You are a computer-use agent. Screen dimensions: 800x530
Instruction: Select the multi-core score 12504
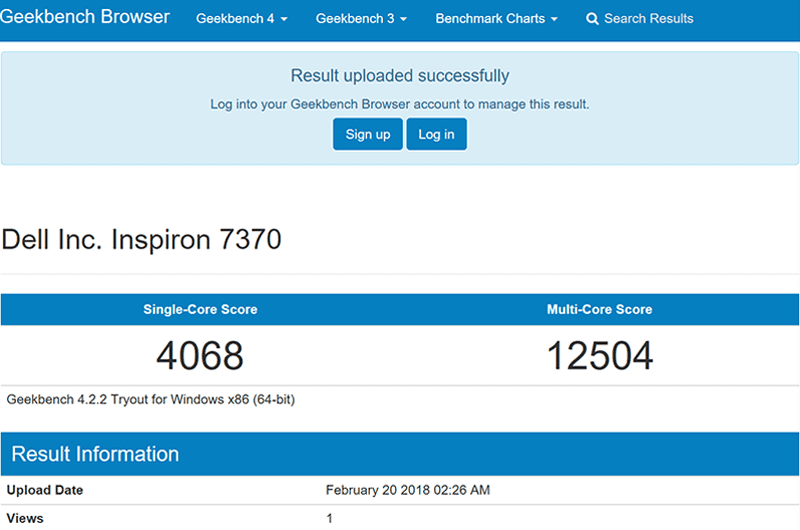599,356
